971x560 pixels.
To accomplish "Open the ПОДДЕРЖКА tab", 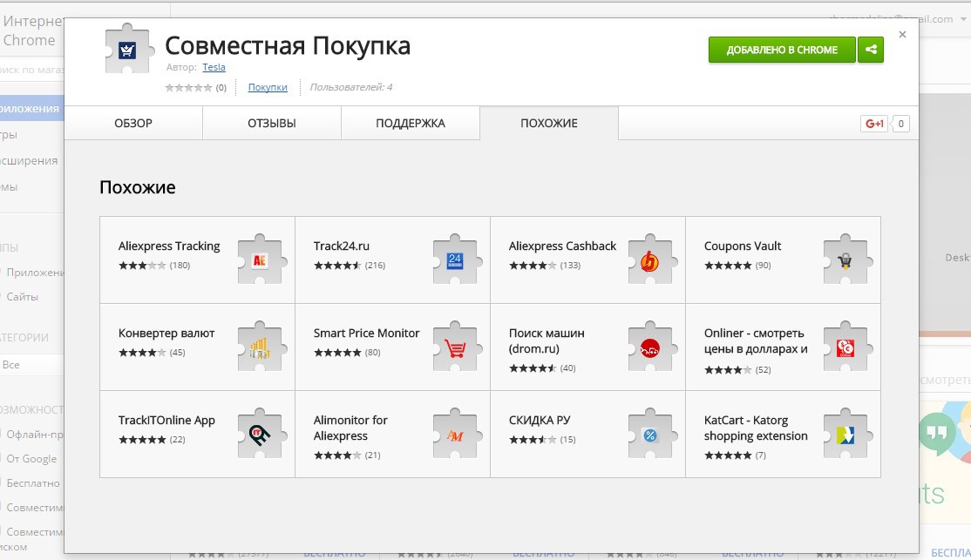I will pos(411,123).
